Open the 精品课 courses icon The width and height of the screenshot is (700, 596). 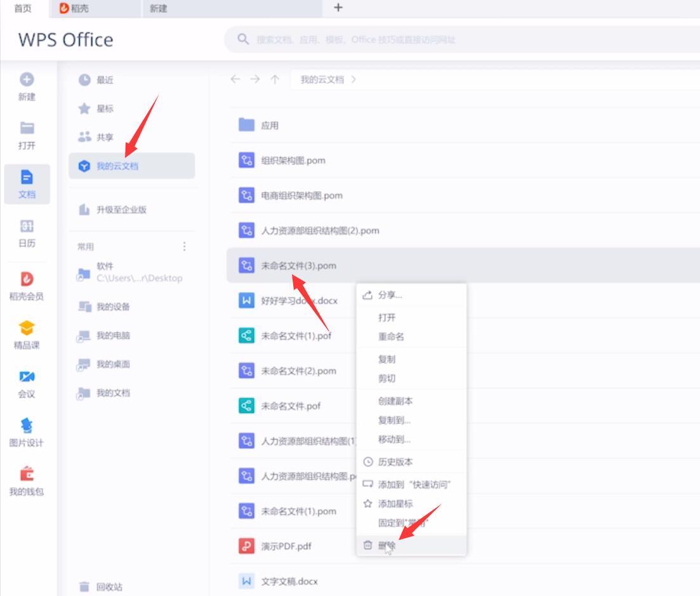pyautogui.click(x=27, y=329)
